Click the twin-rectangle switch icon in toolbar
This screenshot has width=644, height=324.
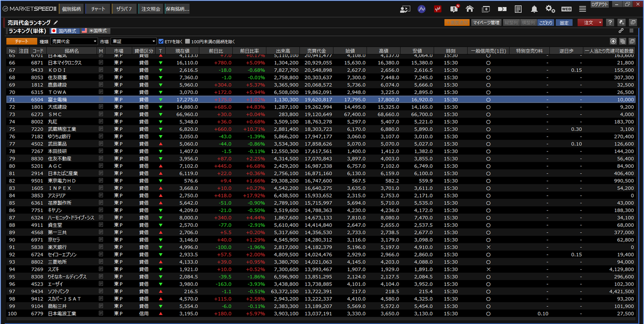pos(502,9)
